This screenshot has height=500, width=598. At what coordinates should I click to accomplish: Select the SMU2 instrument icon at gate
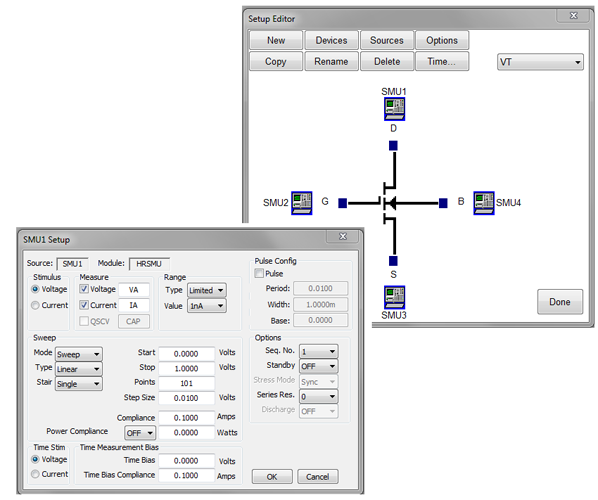[x=302, y=203]
